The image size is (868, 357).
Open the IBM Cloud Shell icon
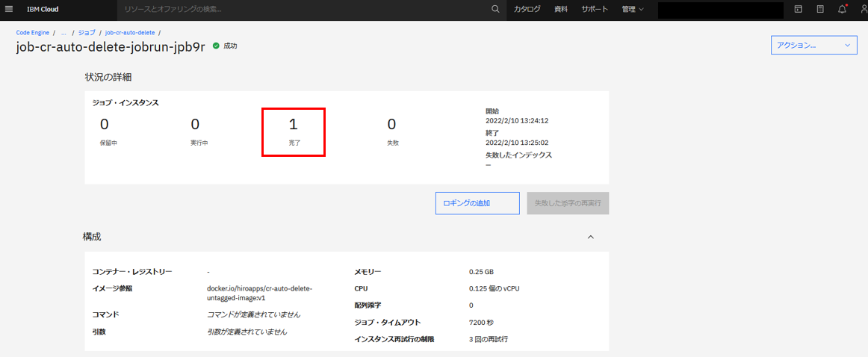pyautogui.click(x=799, y=10)
